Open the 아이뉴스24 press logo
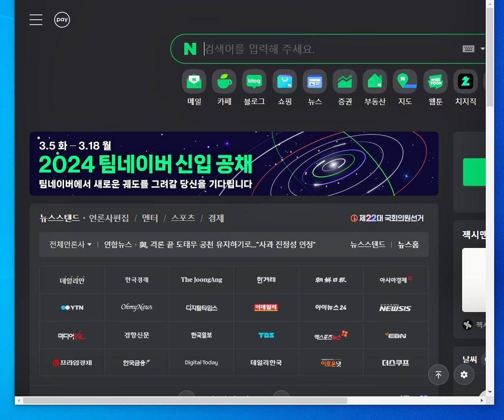504x420 pixels. (331, 308)
